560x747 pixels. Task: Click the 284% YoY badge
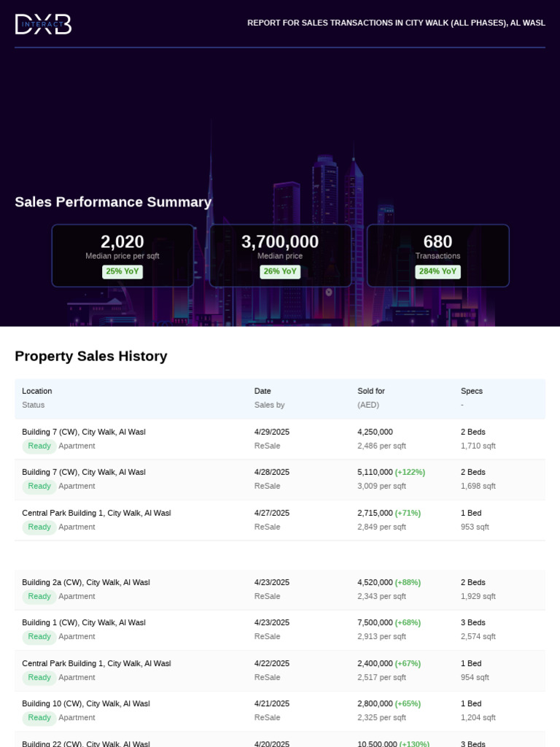click(437, 271)
